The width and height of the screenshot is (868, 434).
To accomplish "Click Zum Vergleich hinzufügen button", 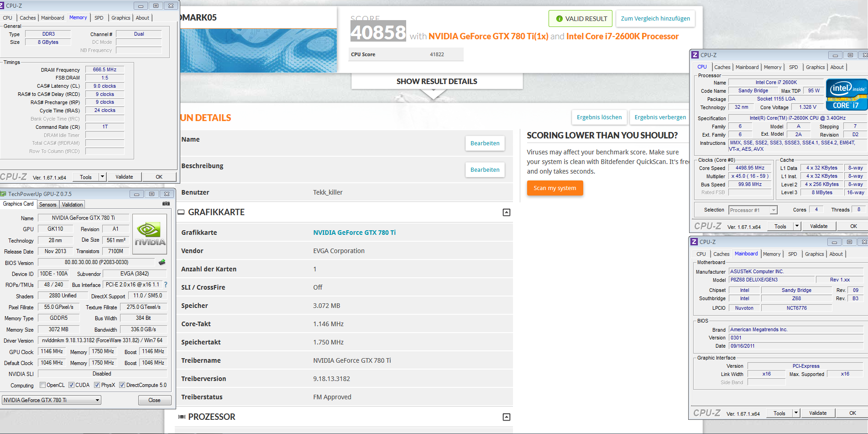I will point(655,19).
